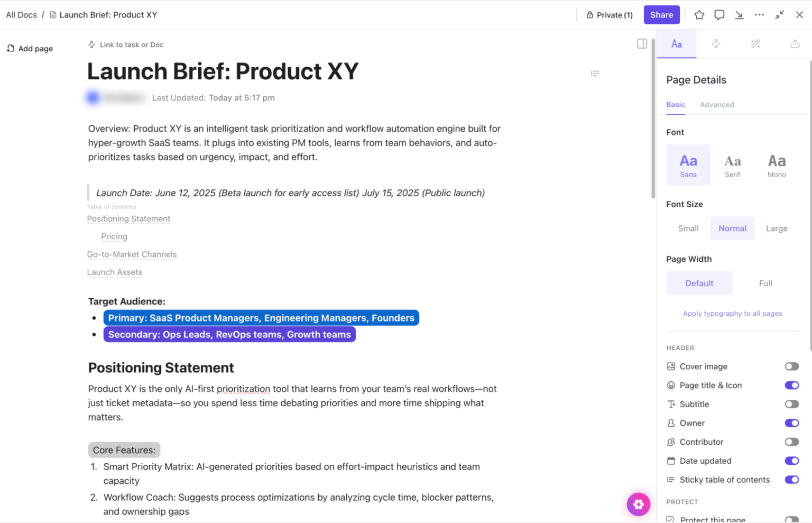Switch to the Basic page details tab
This screenshot has height=523, width=812.
[x=676, y=105]
